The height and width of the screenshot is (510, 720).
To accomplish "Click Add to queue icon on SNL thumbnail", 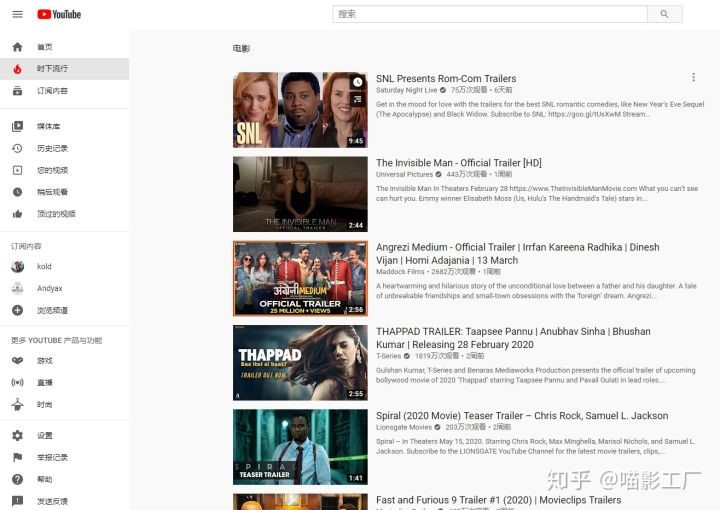I will click(357, 99).
